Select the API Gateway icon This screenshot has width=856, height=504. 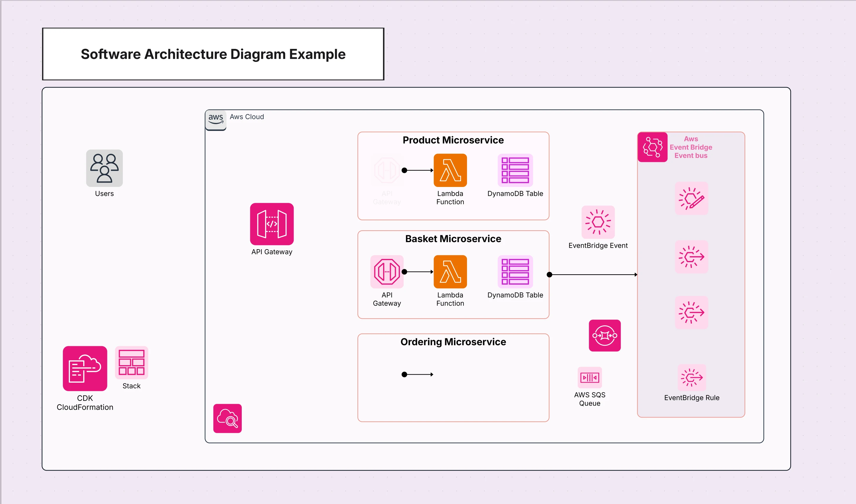tap(272, 224)
